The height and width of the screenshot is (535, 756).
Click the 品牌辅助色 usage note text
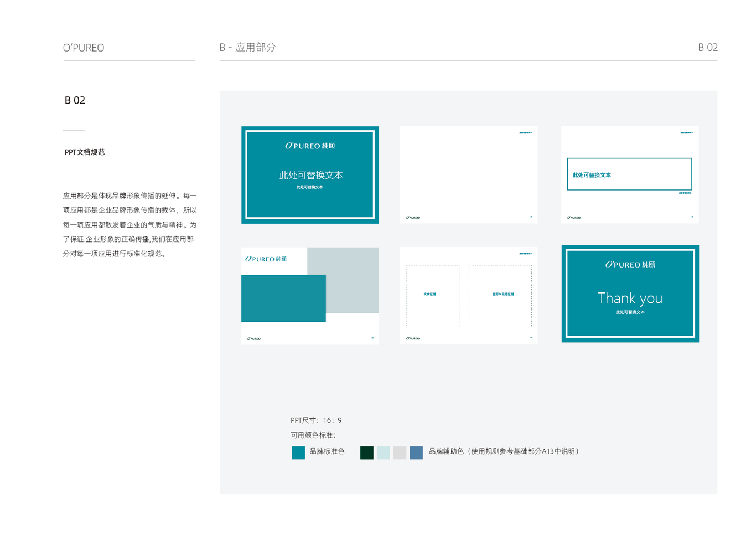pyautogui.click(x=504, y=451)
